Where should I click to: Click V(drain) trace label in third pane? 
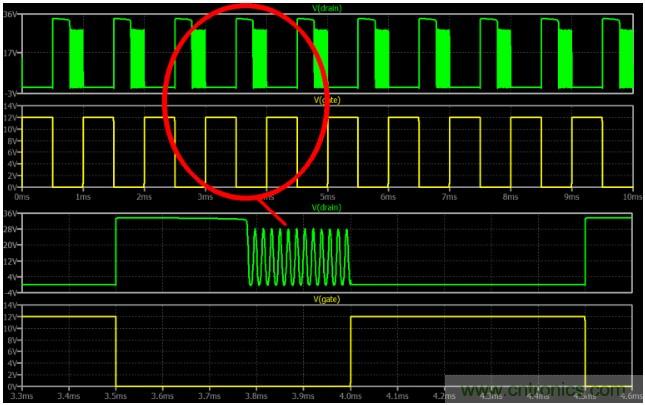(327, 208)
